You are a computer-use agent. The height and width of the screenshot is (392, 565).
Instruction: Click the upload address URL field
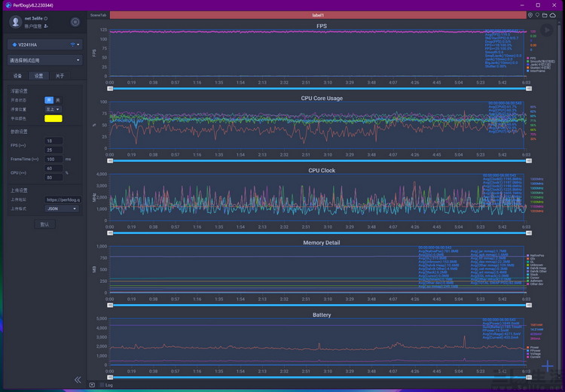tap(63, 199)
